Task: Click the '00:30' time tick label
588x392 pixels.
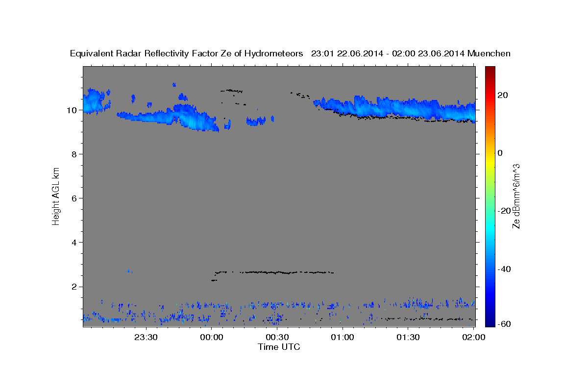Action: pyautogui.click(x=277, y=337)
